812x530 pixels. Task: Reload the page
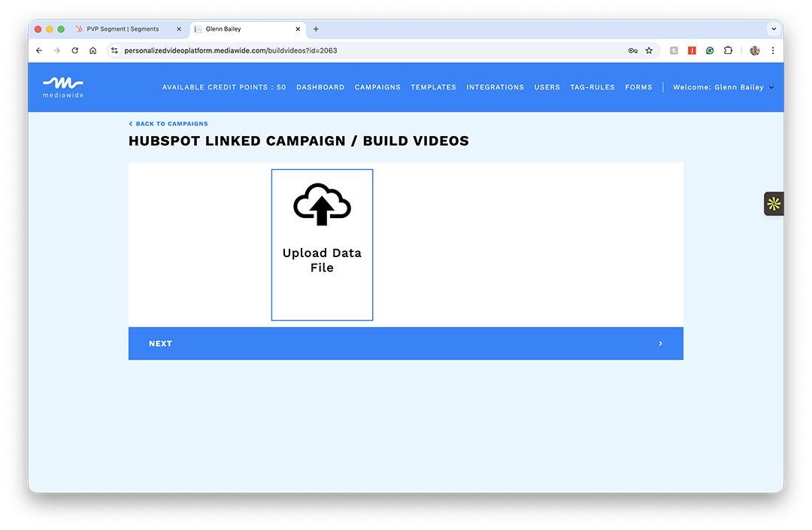(x=75, y=50)
